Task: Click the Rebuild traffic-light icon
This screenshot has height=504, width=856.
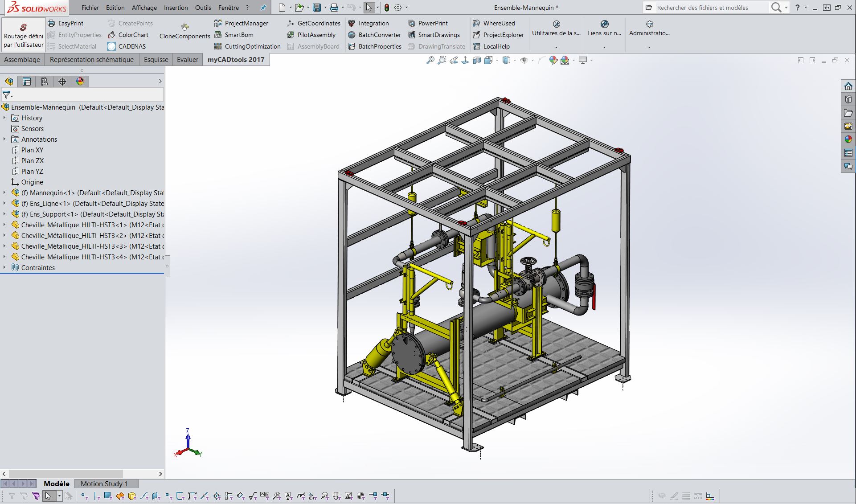Action: click(x=387, y=8)
